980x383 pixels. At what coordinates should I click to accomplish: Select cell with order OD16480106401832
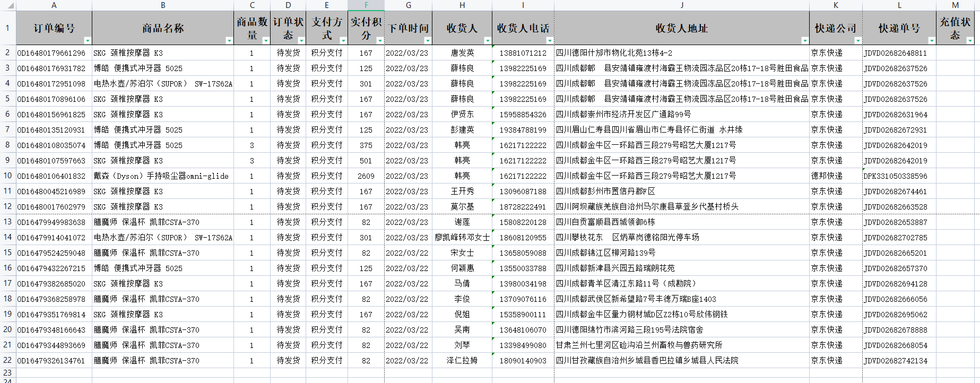(x=54, y=176)
